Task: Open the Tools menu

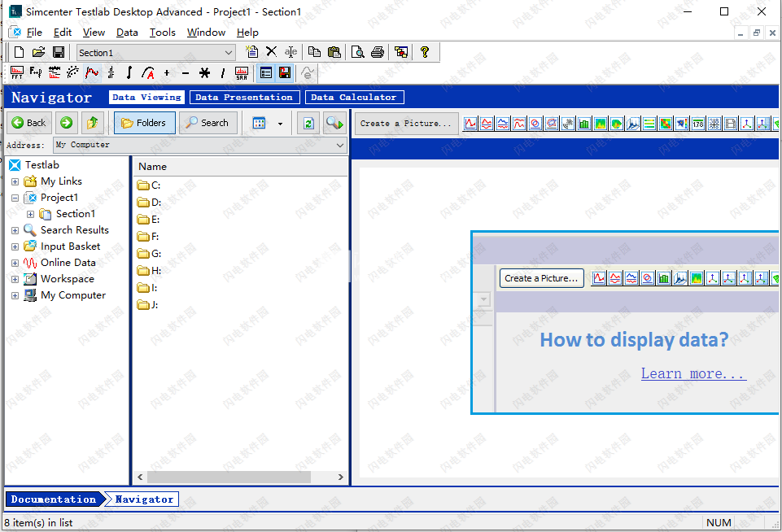Action: point(163,33)
